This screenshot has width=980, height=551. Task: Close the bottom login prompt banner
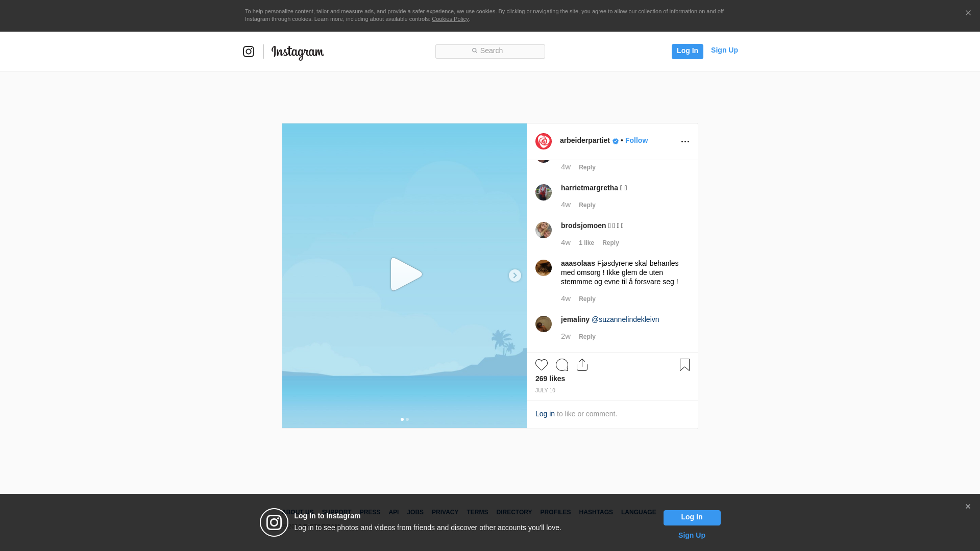click(968, 507)
